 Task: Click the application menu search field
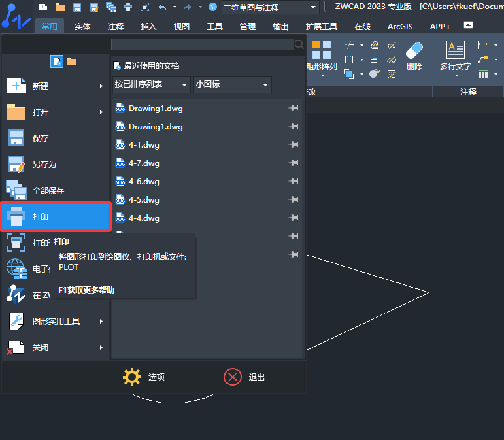(x=203, y=44)
